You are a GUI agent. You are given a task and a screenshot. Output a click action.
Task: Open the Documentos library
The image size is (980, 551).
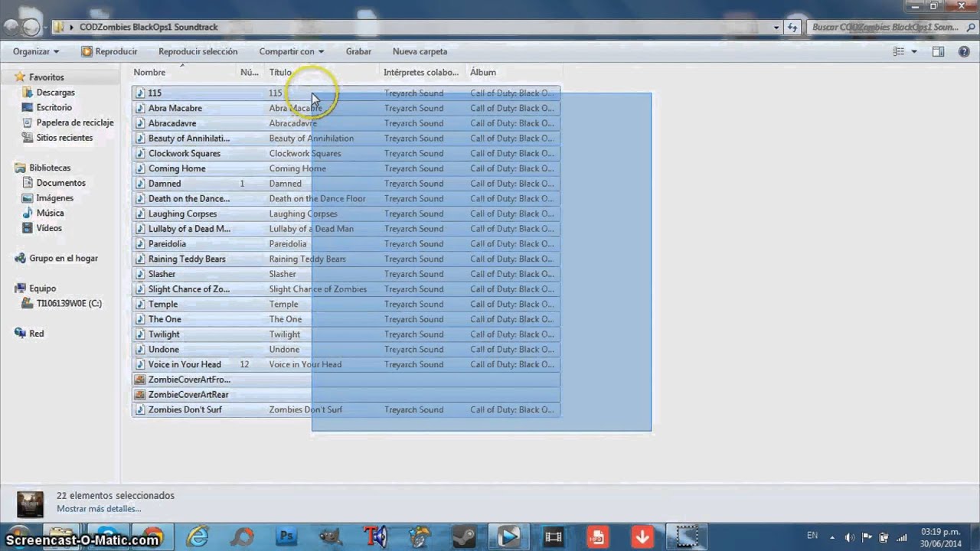click(x=60, y=183)
